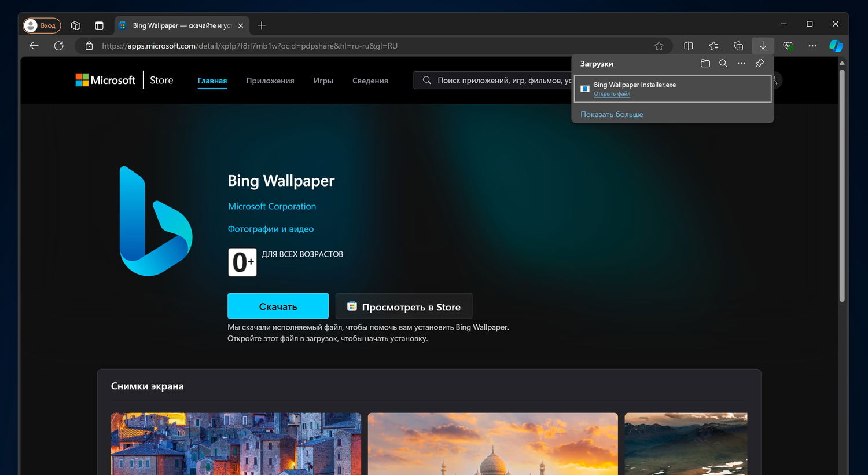Open Edge Settings and more menu

[812, 46]
